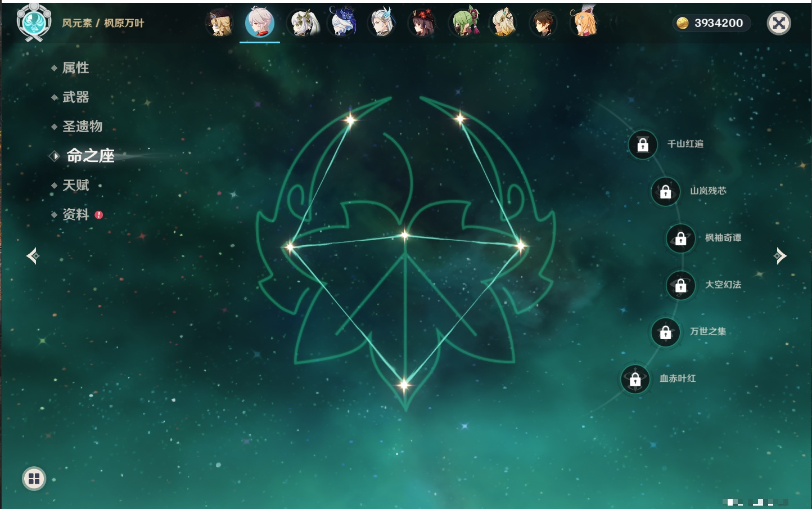Choose Hu Tao's avatar with red flowers

(x=423, y=24)
